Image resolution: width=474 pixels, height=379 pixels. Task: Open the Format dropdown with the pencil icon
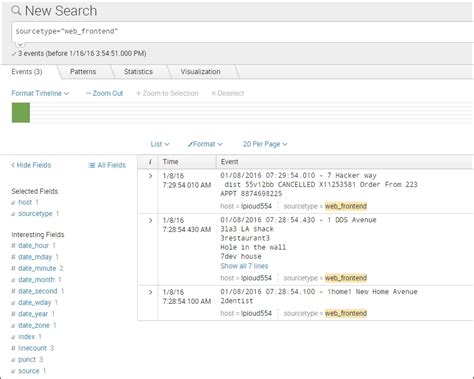(205, 144)
